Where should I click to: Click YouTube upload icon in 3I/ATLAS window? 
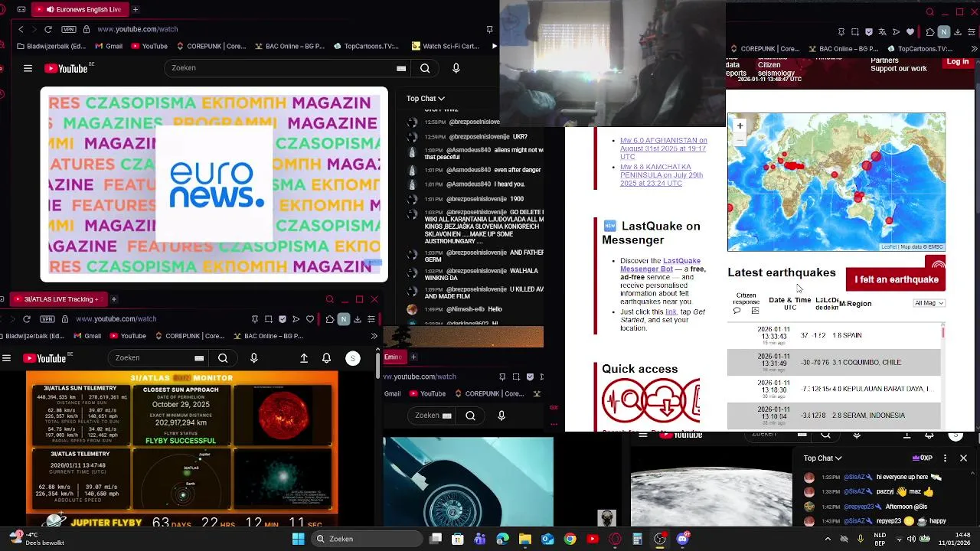(x=304, y=358)
